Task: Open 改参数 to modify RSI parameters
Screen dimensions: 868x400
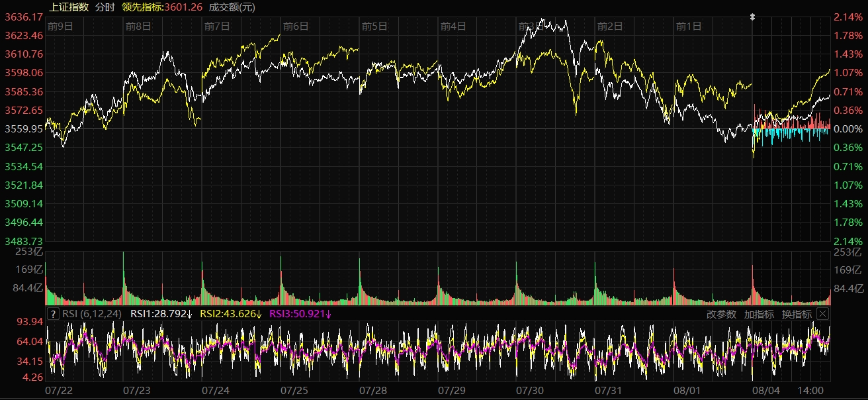Action: (x=720, y=314)
